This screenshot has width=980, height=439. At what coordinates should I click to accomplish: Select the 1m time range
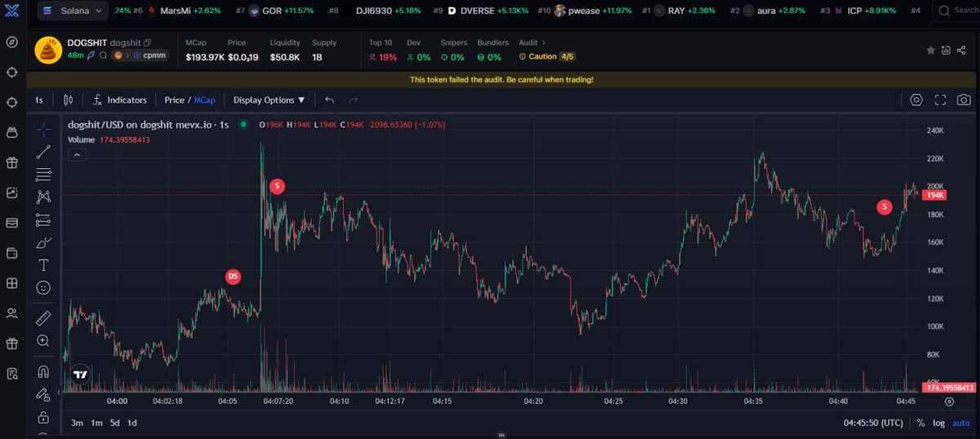point(96,423)
